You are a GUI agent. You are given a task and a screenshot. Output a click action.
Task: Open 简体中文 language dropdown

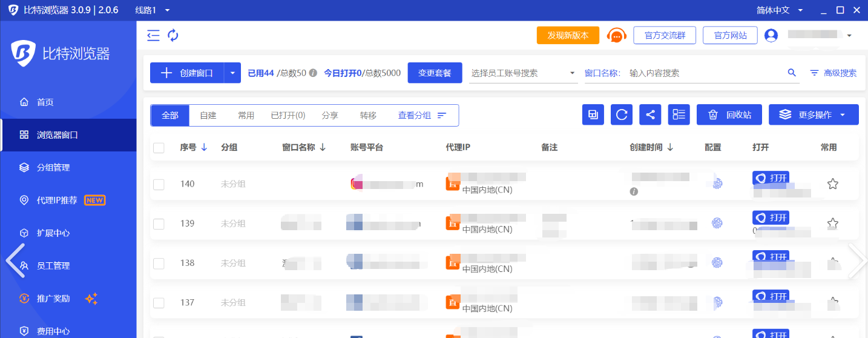[x=780, y=10]
